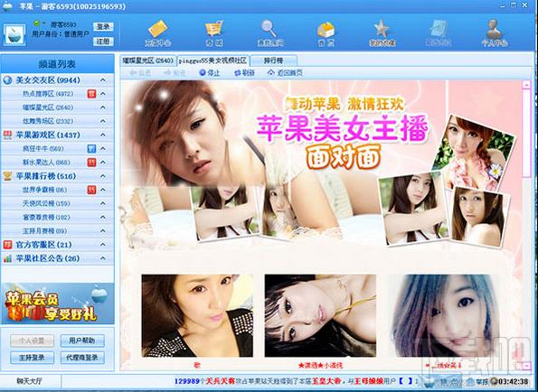
Task: Click the vertical scrollbar thumb of web view
Action: coord(526,132)
